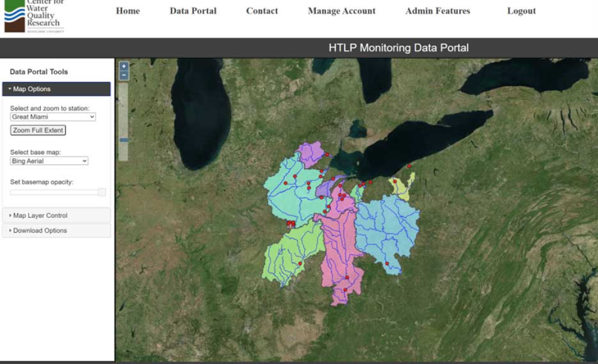Open the station dropdown showing Great Miami
Viewport: 598px width, 364px height.
click(53, 117)
